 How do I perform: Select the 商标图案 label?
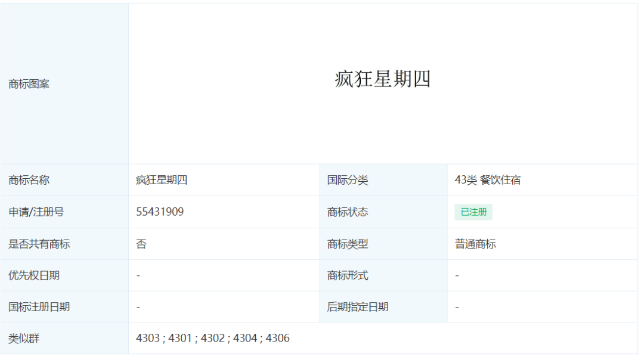tap(29, 84)
